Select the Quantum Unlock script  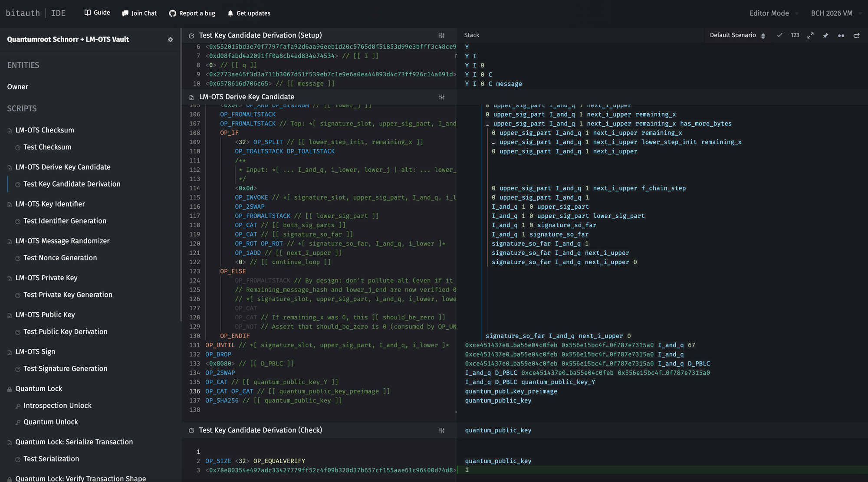click(x=51, y=421)
